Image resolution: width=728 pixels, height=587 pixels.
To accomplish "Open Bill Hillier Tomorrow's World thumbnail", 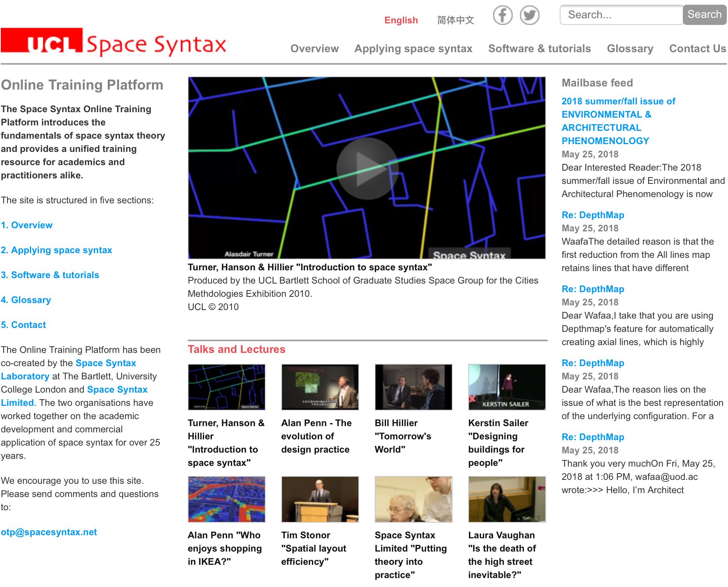I will 414,387.
